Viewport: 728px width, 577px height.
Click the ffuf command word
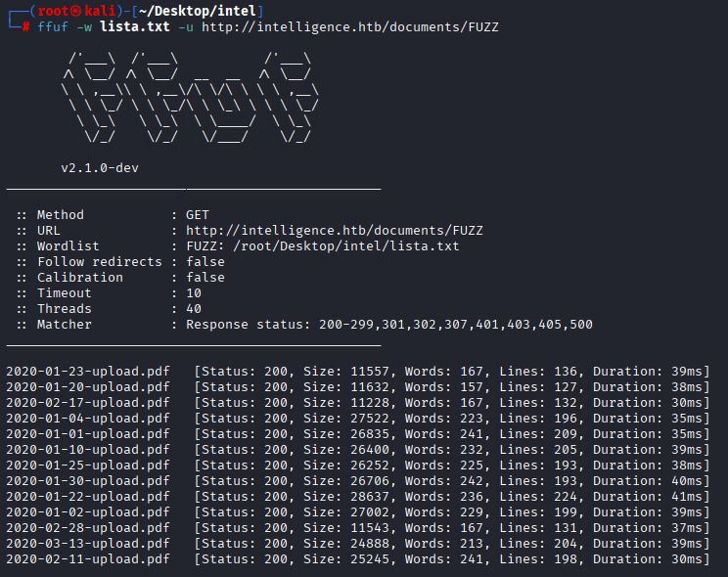click(53, 27)
